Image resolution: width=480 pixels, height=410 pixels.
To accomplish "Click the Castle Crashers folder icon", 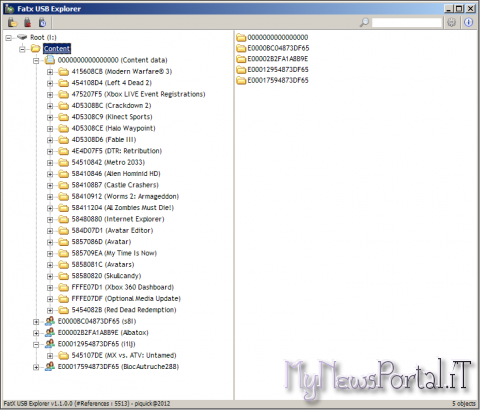I will [x=63, y=185].
